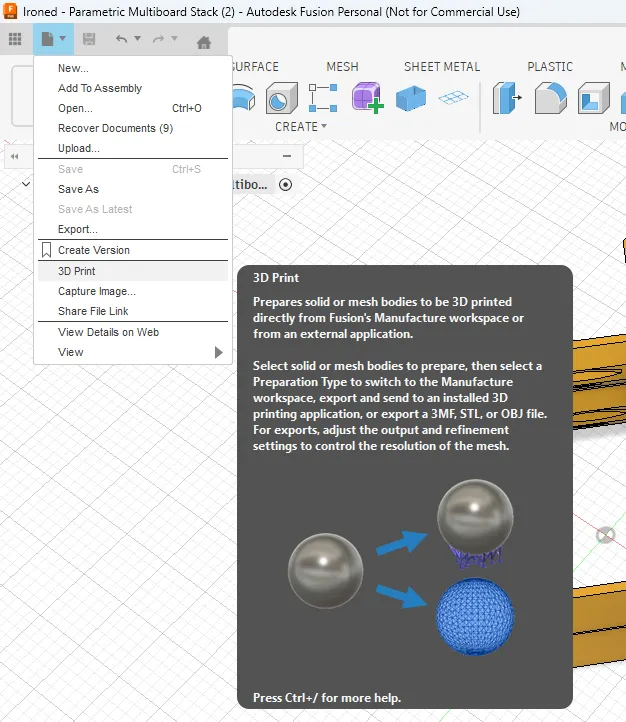
Task: Click the purple Create Form icon
Action: (x=367, y=98)
